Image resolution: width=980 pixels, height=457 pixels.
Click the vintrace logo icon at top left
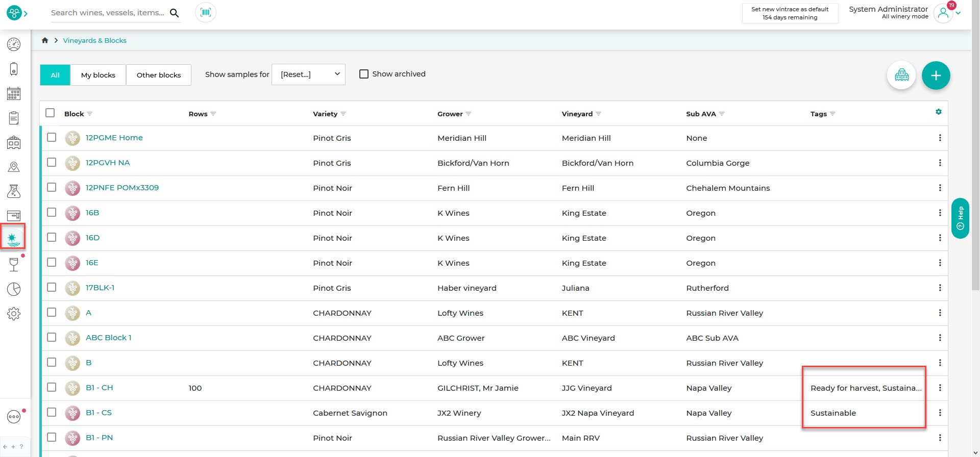click(14, 13)
